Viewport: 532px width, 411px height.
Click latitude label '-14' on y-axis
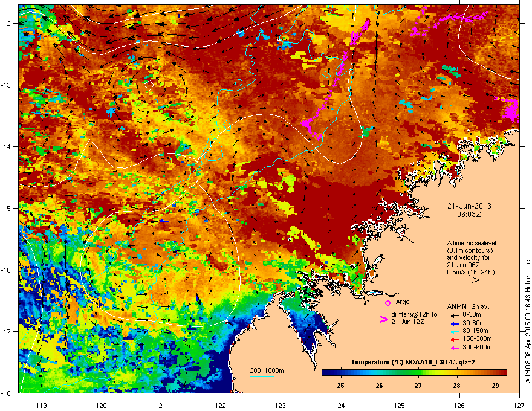pyautogui.click(x=7, y=146)
